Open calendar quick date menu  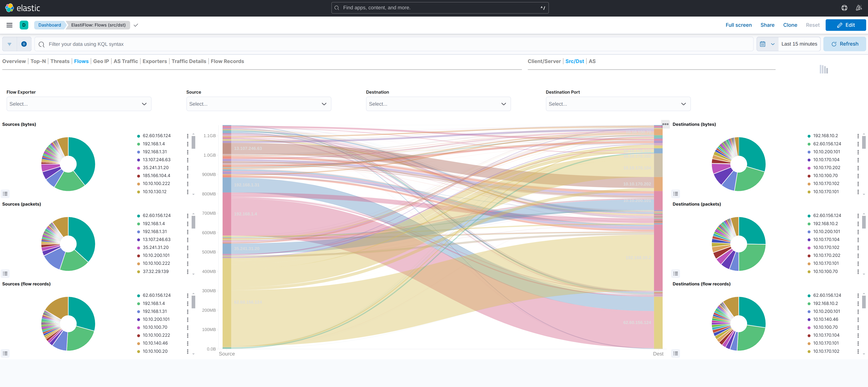coord(767,44)
